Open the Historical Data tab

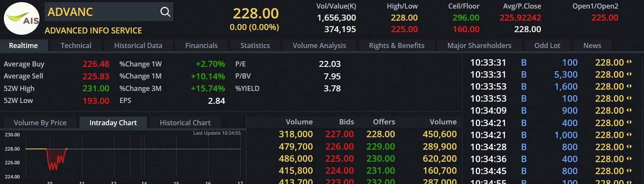coord(138,45)
